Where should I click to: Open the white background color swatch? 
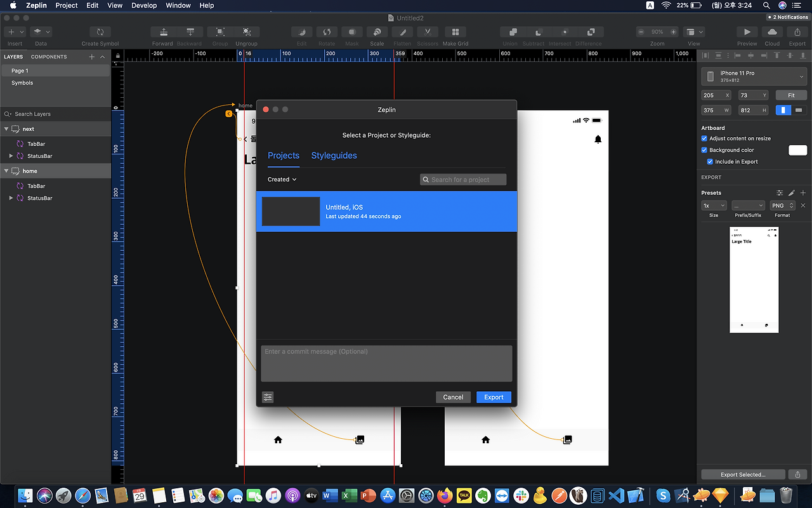tap(797, 150)
